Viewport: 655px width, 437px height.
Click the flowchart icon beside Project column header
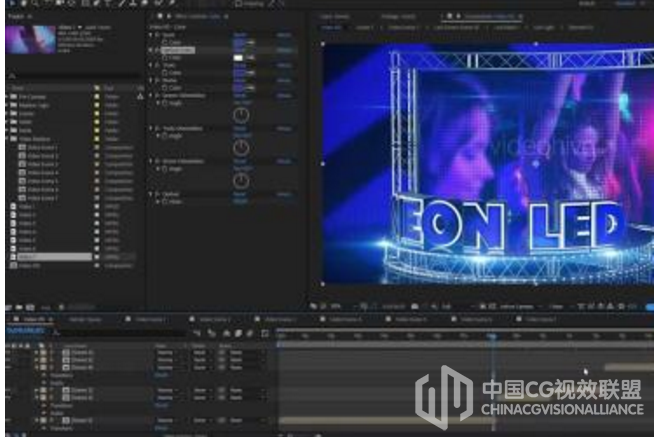[x=140, y=97]
